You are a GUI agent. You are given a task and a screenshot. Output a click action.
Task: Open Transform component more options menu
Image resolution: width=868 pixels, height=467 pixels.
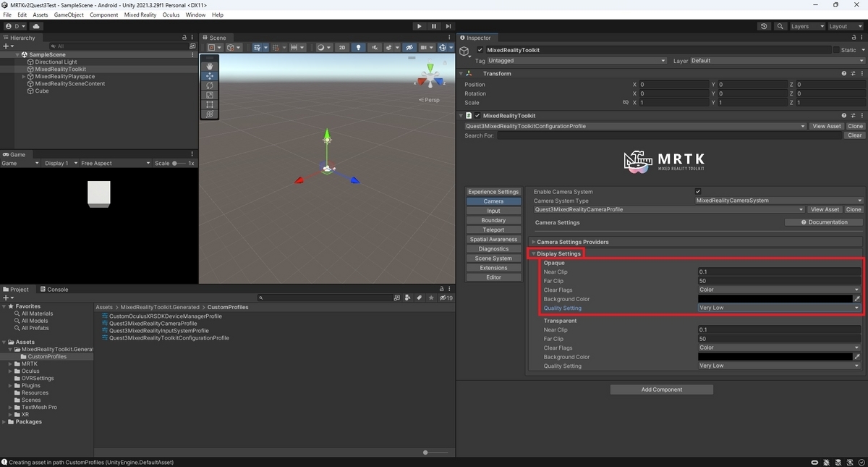(861, 73)
